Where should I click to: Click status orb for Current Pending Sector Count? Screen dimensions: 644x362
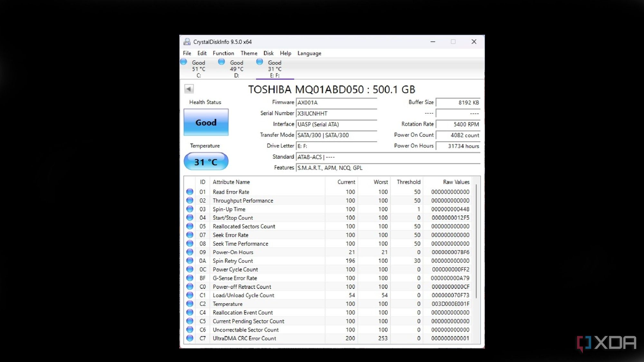pos(190,321)
